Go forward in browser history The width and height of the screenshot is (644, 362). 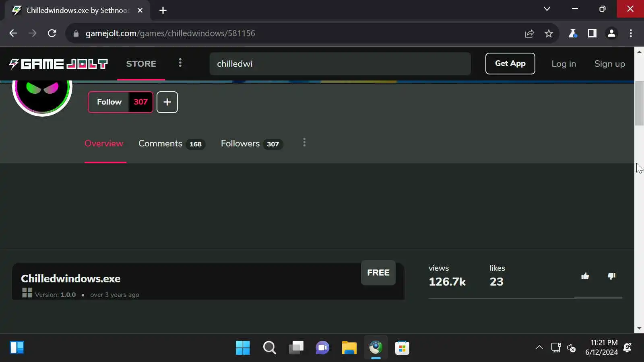click(33, 33)
